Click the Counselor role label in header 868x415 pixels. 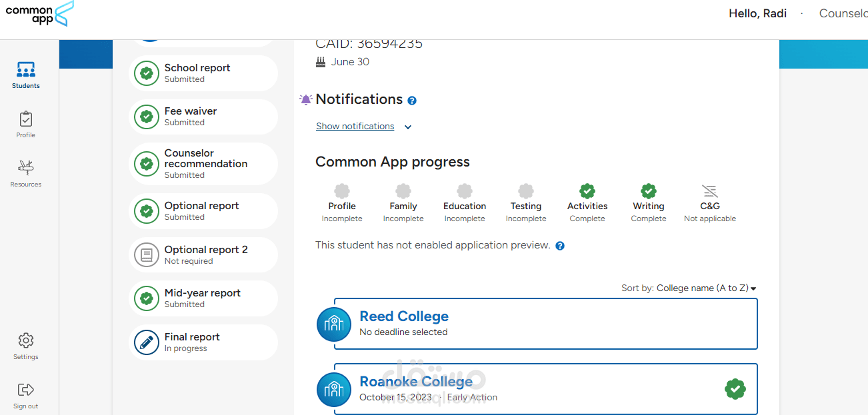[x=843, y=13]
